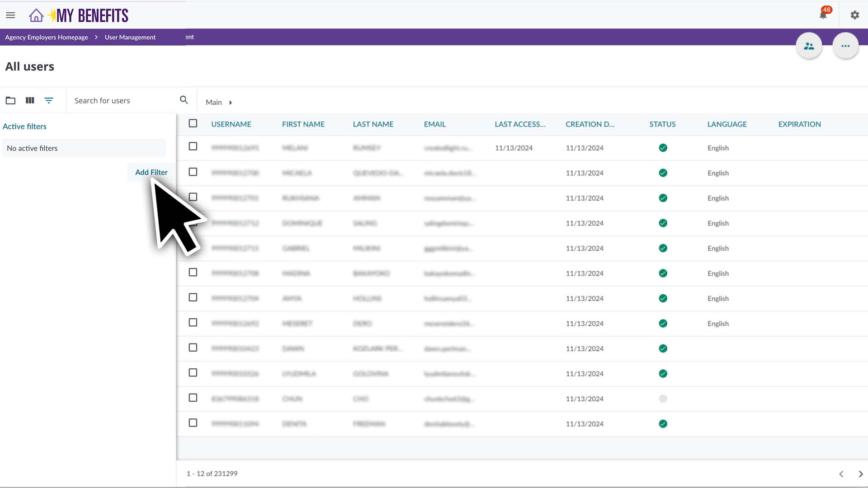This screenshot has height=488, width=868.
Task: Open the more options ellipsis button
Action: pos(845,45)
